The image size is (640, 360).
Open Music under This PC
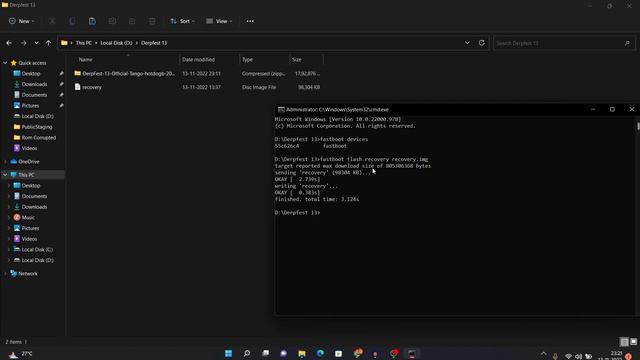[28, 218]
